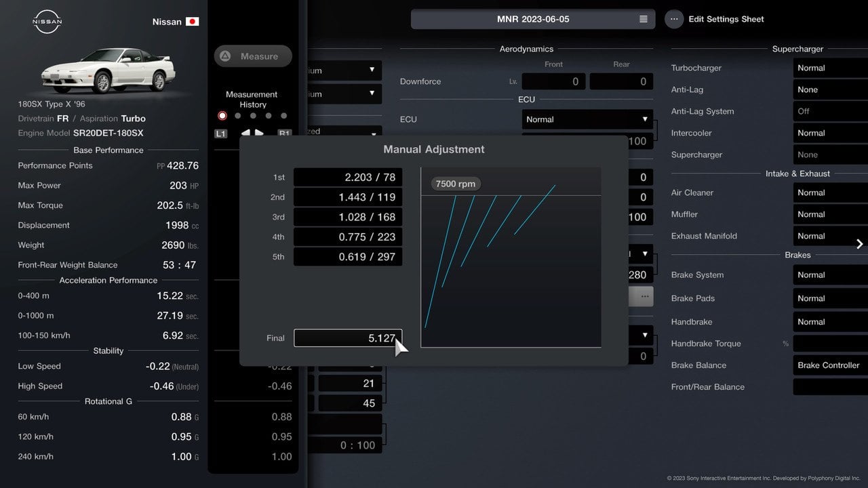Select the second measurement history dot
868x488 pixels.
[238, 116]
